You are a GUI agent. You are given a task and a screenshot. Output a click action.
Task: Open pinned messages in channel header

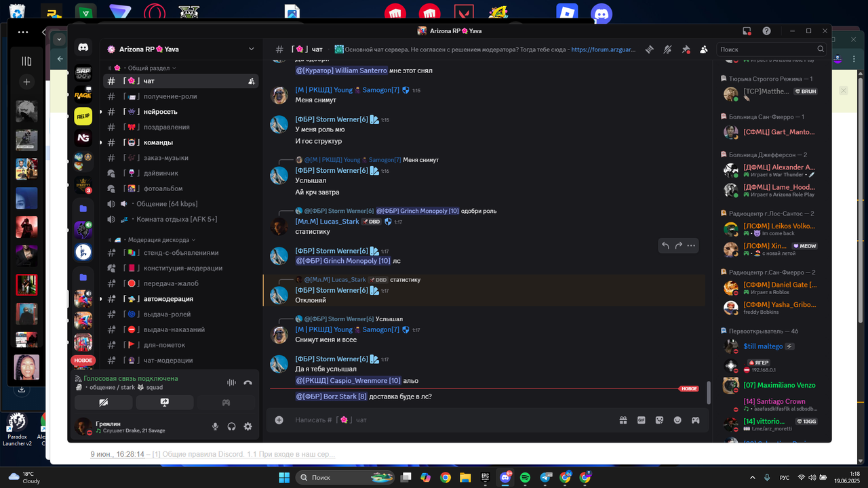coord(686,49)
